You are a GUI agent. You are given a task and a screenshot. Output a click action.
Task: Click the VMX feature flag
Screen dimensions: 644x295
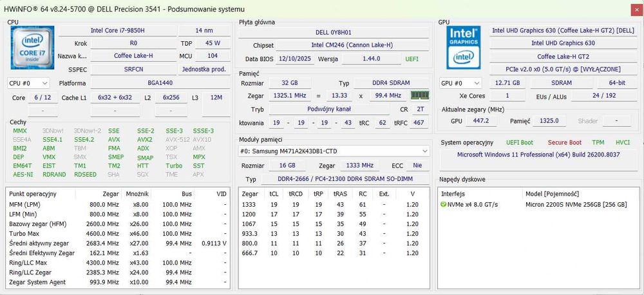(48, 157)
